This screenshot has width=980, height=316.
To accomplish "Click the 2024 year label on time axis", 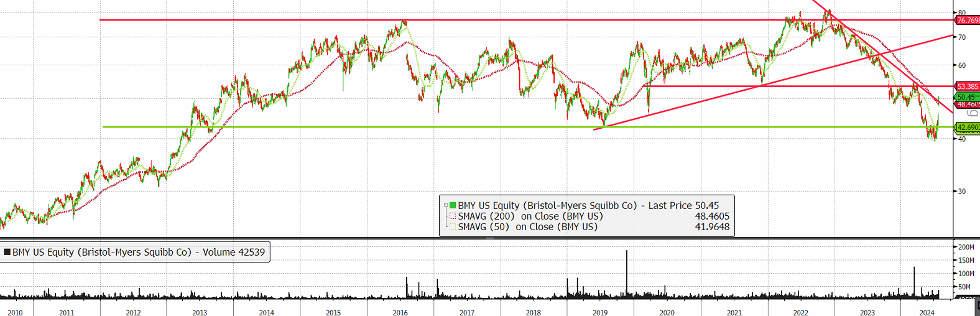I will [x=927, y=312].
